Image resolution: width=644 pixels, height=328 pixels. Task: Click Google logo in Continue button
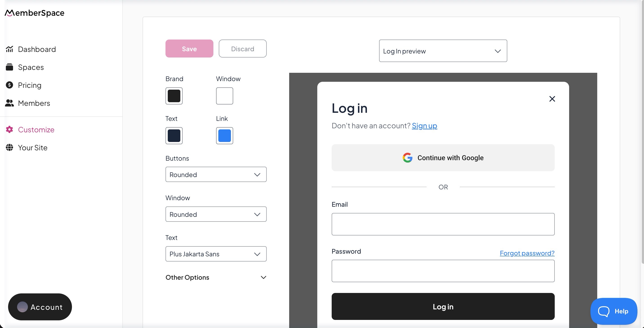click(x=407, y=158)
